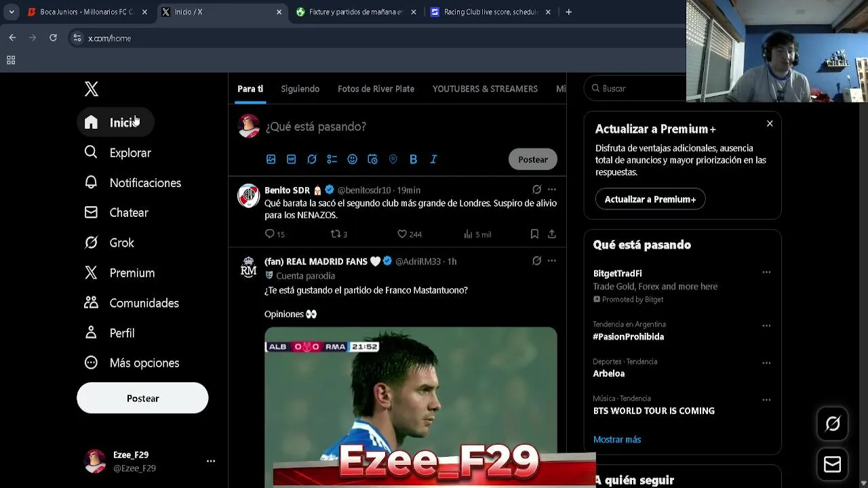
Task: Click Actualizar a Premium+ button
Action: tap(650, 199)
